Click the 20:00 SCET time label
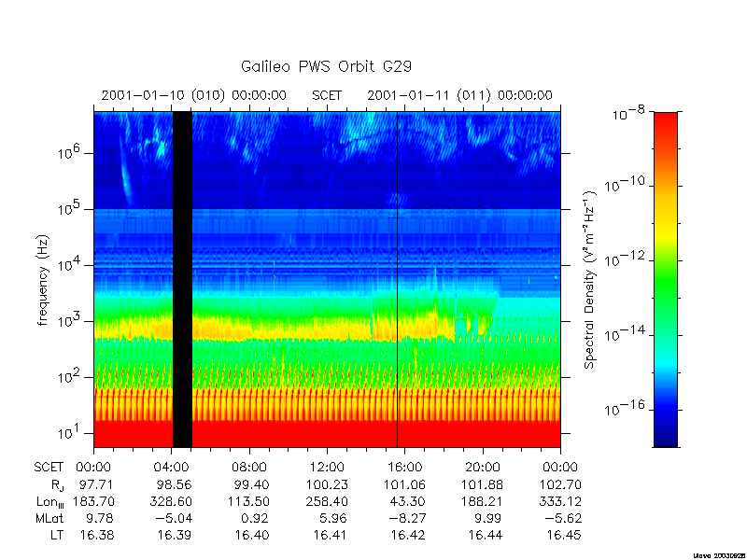 point(483,468)
